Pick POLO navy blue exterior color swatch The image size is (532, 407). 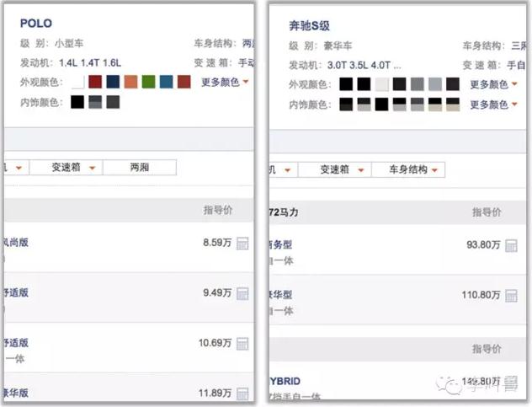click(x=113, y=82)
